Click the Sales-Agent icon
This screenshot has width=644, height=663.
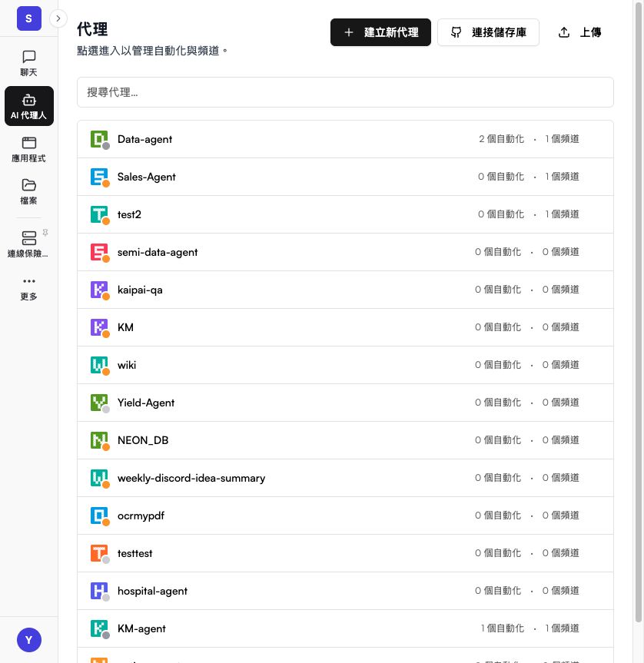point(100,177)
